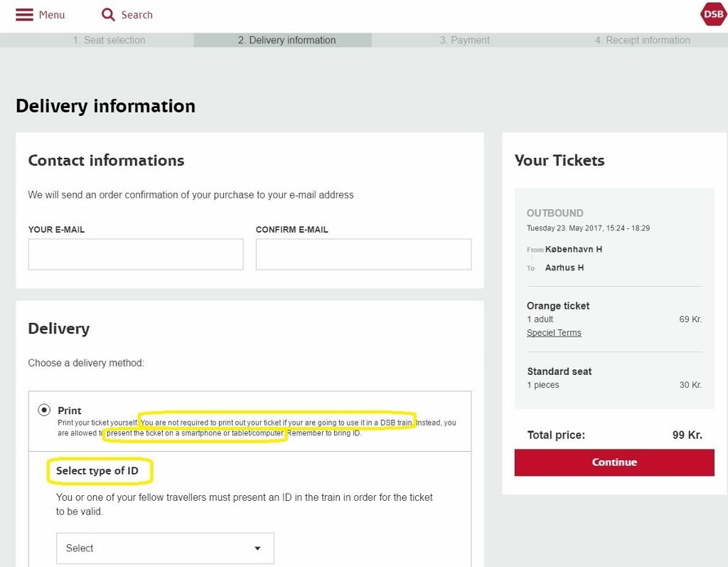Go to the 3. Payment step tab
The image size is (728, 567).
point(464,40)
